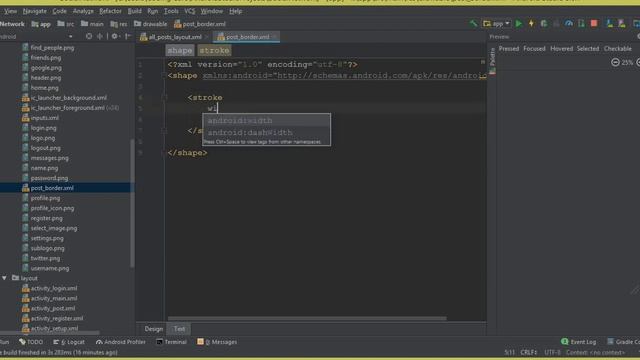Open the app run configuration dropdown
Screen dimensions: 640x360
[x=497, y=24]
